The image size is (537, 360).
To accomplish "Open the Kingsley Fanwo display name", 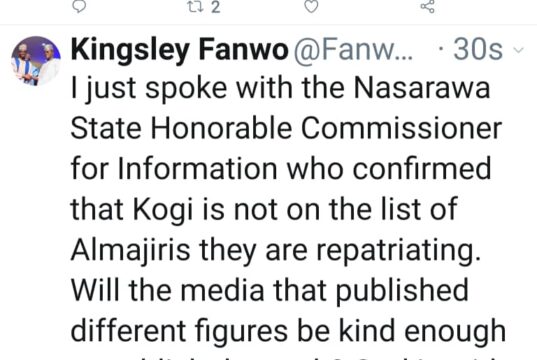I will 179,50.
